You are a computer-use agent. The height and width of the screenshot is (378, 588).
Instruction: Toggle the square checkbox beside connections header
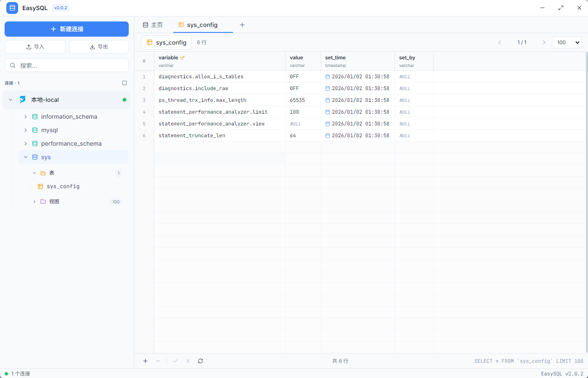point(124,83)
